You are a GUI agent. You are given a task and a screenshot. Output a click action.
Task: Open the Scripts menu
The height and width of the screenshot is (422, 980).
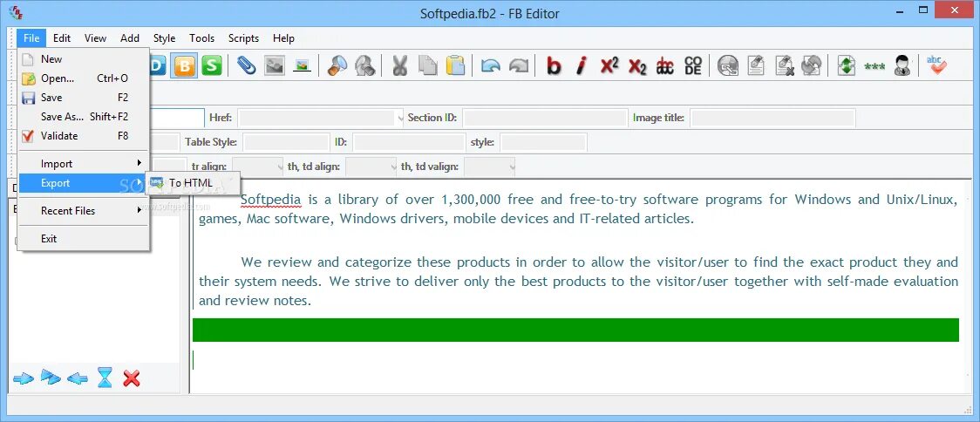(244, 38)
